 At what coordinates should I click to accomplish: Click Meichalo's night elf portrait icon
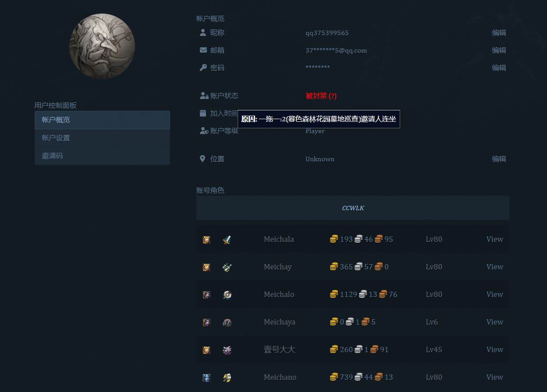pyautogui.click(x=206, y=295)
